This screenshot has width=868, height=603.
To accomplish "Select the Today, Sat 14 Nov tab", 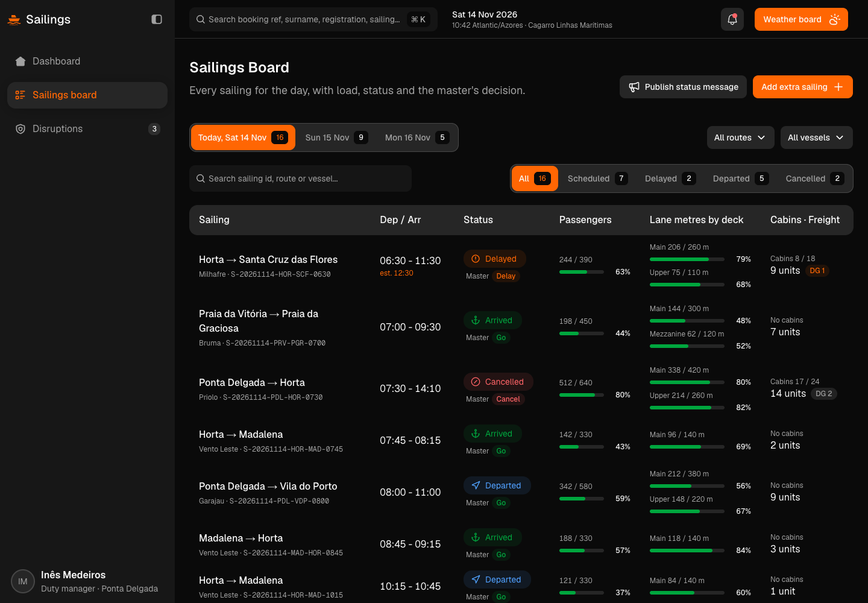I will (x=243, y=137).
